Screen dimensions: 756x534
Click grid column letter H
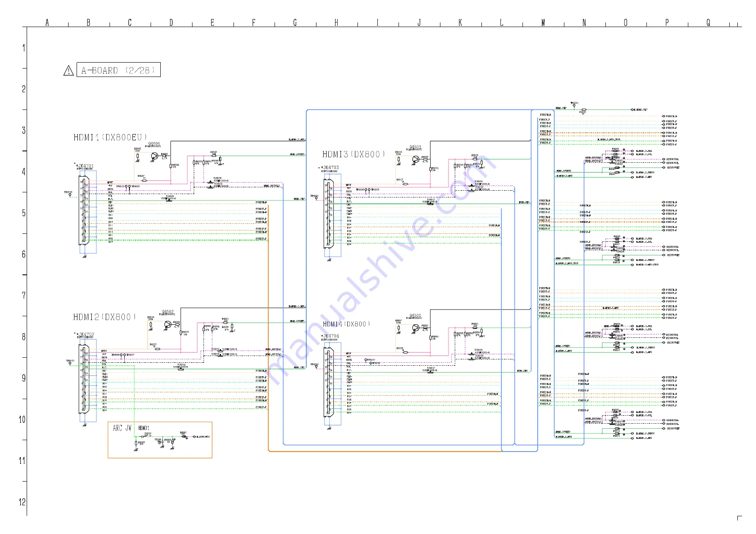click(336, 23)
